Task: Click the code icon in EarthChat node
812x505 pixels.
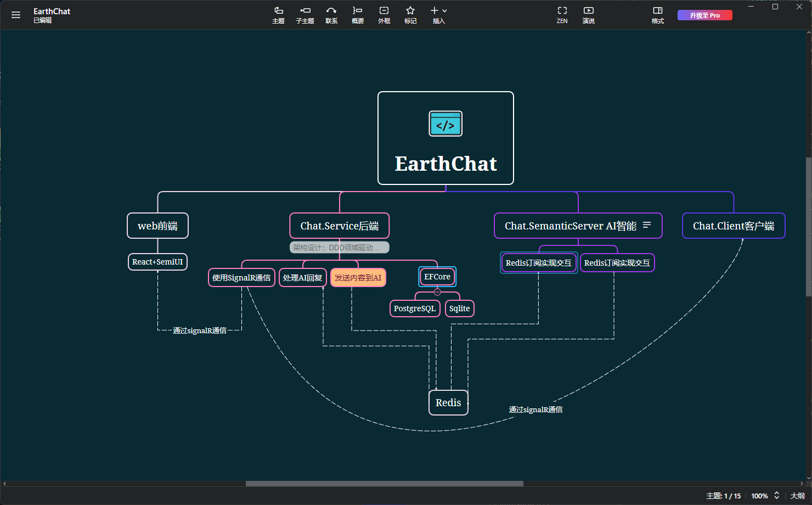Action: click(x=446, y=124)
